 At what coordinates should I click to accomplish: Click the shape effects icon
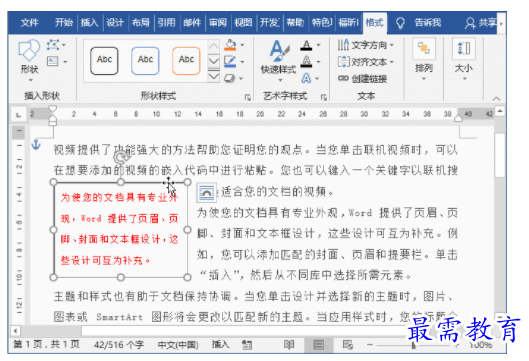(230, 78)
